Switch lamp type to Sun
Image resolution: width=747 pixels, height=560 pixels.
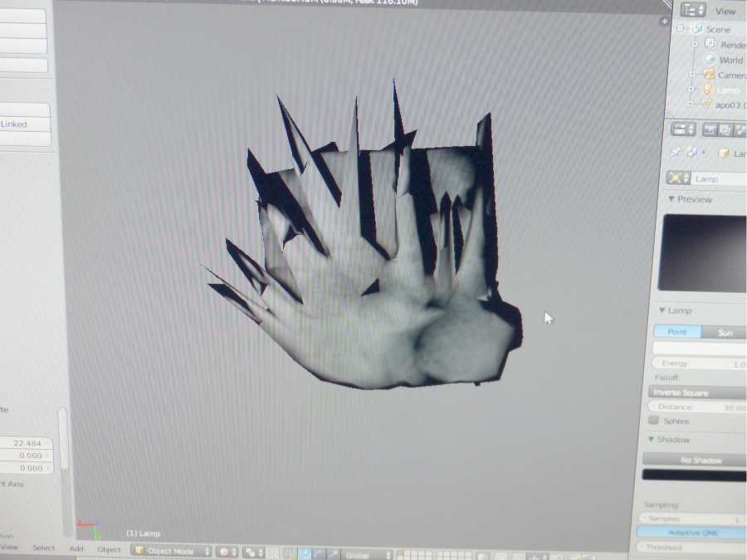click(724, 332)
